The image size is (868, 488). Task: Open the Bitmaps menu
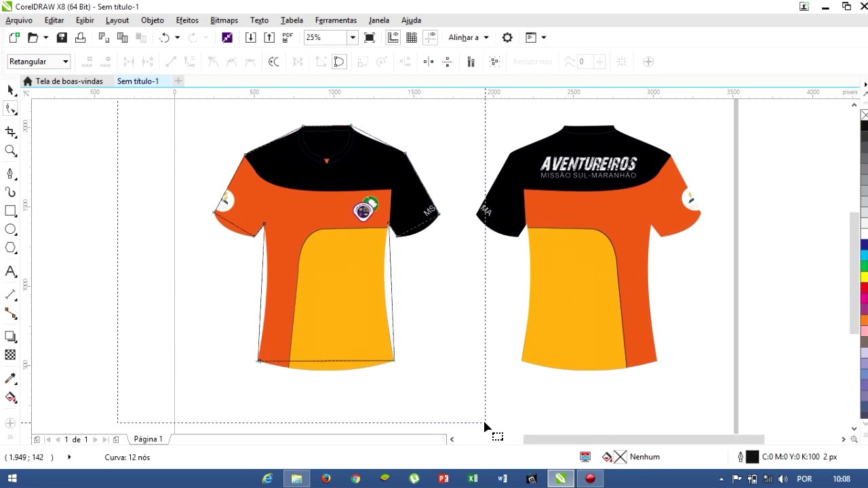pyautogui.click(x=224, y=20)
